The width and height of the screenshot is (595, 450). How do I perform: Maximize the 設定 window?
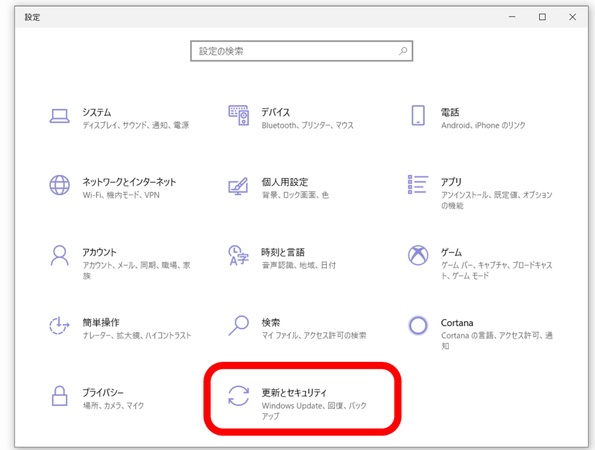[x=542, y=17]
